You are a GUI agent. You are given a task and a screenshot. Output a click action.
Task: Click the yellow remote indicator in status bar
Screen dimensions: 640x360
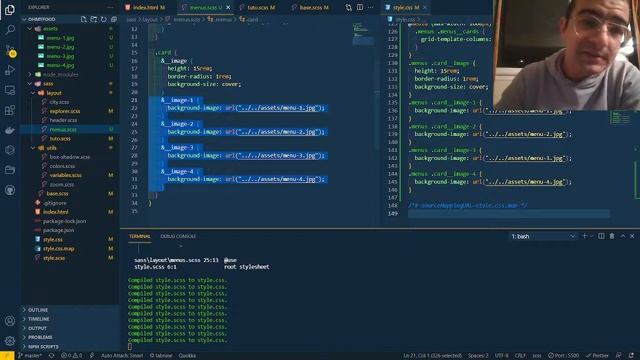point(7,356)
